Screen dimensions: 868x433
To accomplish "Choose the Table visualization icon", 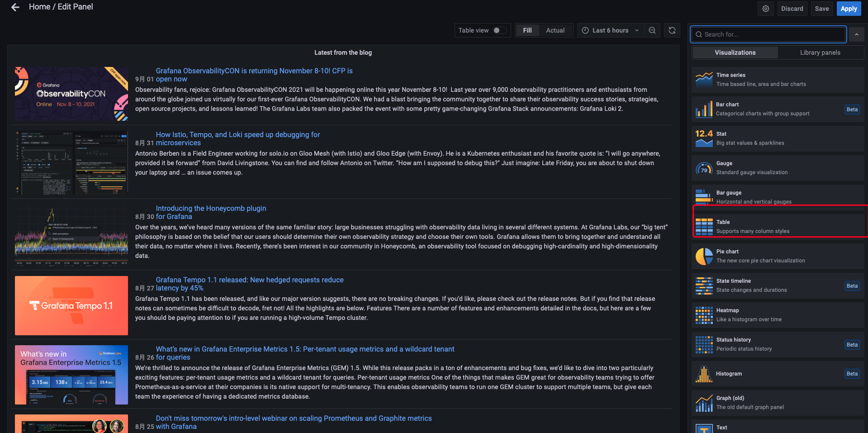I will pyautogui.click(x=704, y=227).
